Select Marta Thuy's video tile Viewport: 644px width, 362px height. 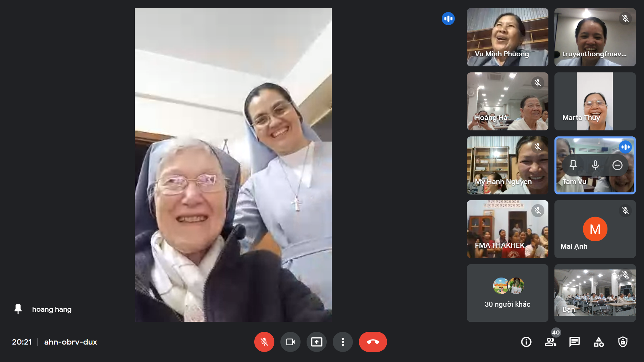[x=595, y=101]
